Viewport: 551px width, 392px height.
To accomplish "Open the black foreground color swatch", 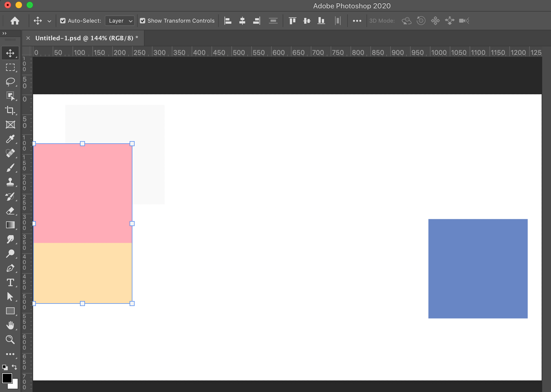I will pyautogui.click(x=7, y=378).
